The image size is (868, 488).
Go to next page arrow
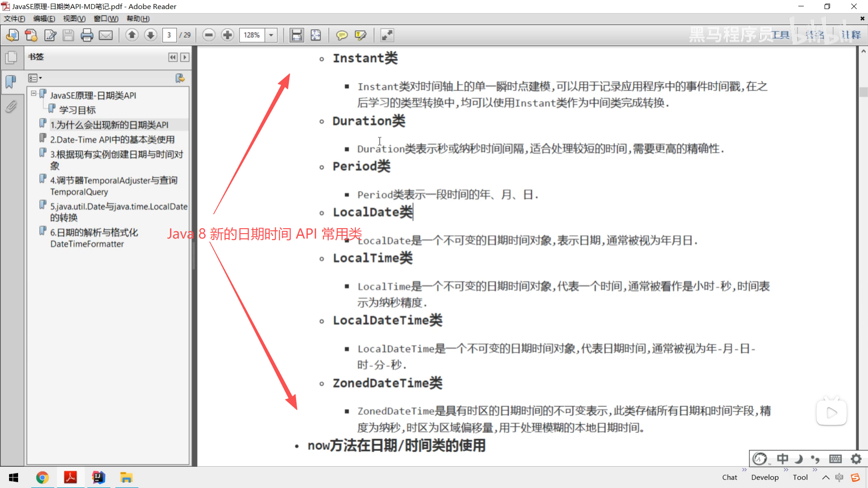pyautogui.click(x=151, y=35)
